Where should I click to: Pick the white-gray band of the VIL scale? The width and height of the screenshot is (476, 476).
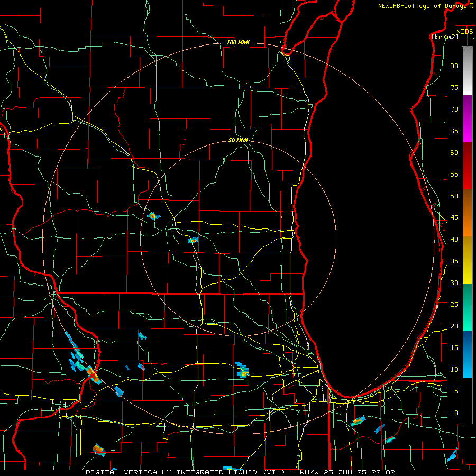467,71
